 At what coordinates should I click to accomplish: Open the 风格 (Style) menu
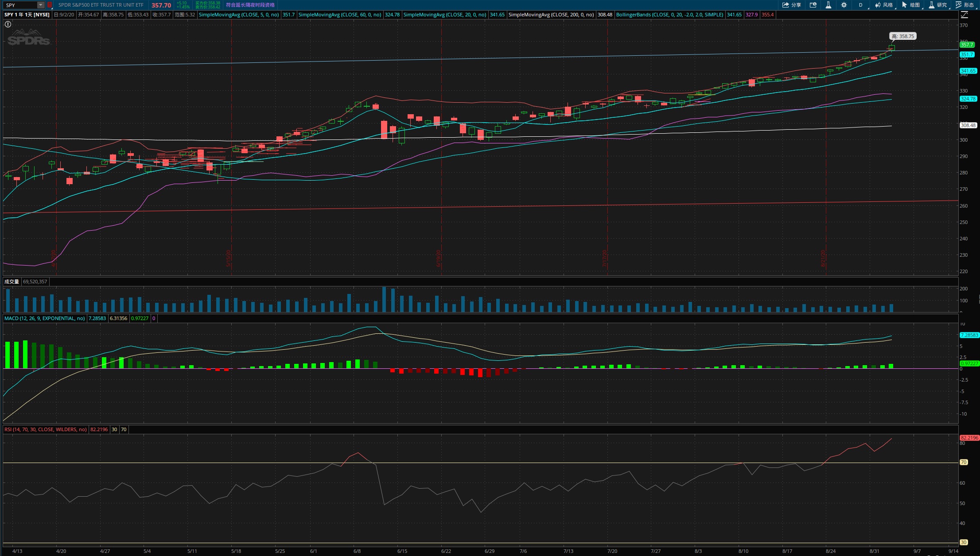pyautogui.click(x=884, y=5)
